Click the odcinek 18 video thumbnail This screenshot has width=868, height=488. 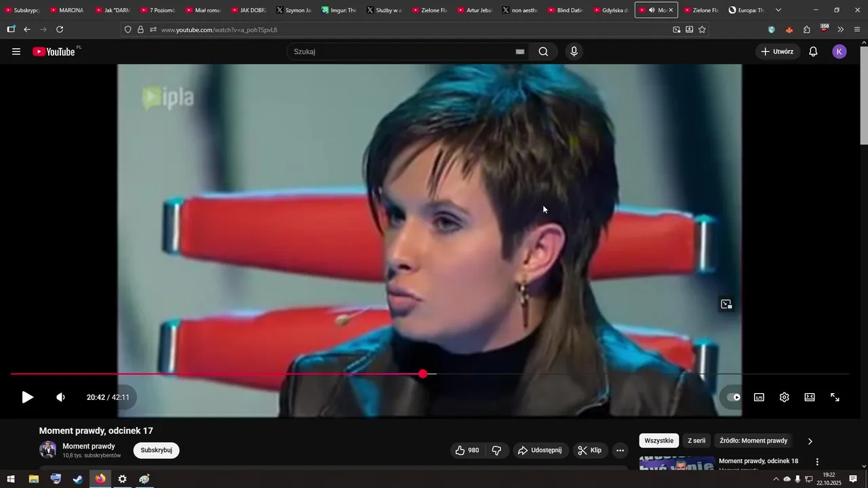(x=677, y=463)
